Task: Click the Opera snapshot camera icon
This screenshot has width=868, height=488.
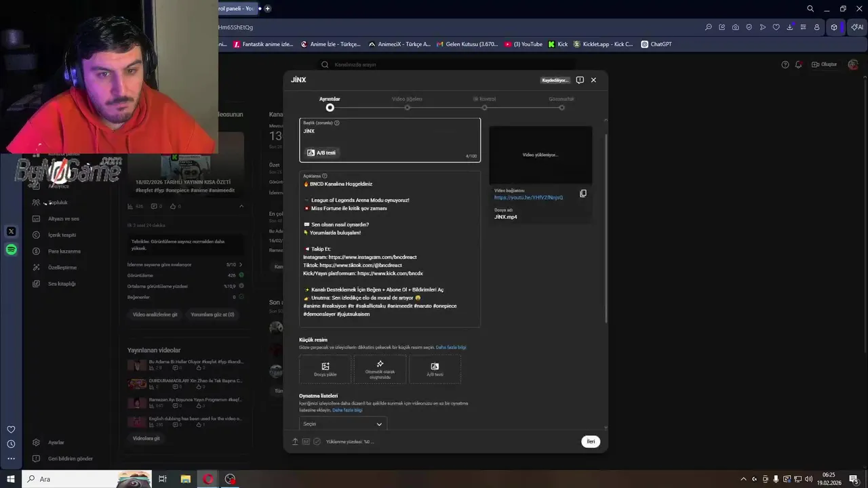Action: 736,27
